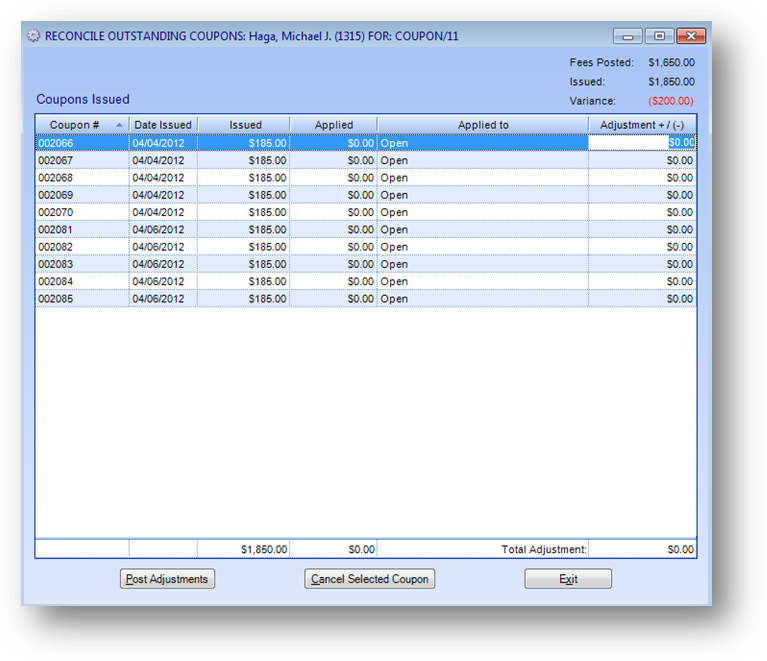
Task: Edit adjustment field for coupon 002066
Action: point(642,142)
